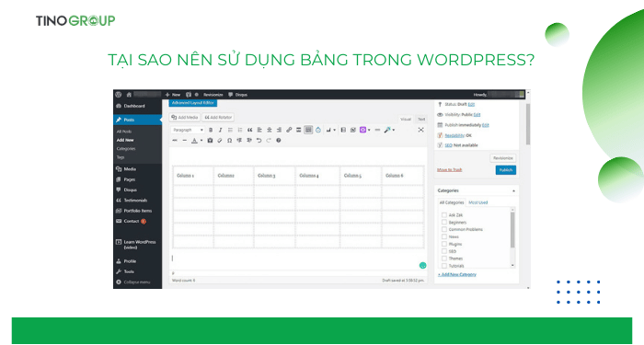Click the WordPress logo in admin bar
The image size is (644, 345).
click(x=119, y=95)
